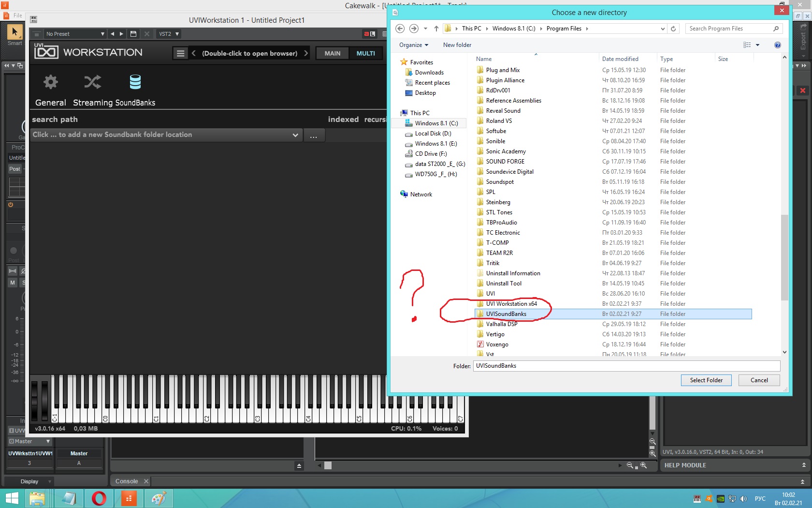Open the view options dropdown arrow
This screenshot has height=508, width=812.
pyautogui.click(x=757, y=45)
